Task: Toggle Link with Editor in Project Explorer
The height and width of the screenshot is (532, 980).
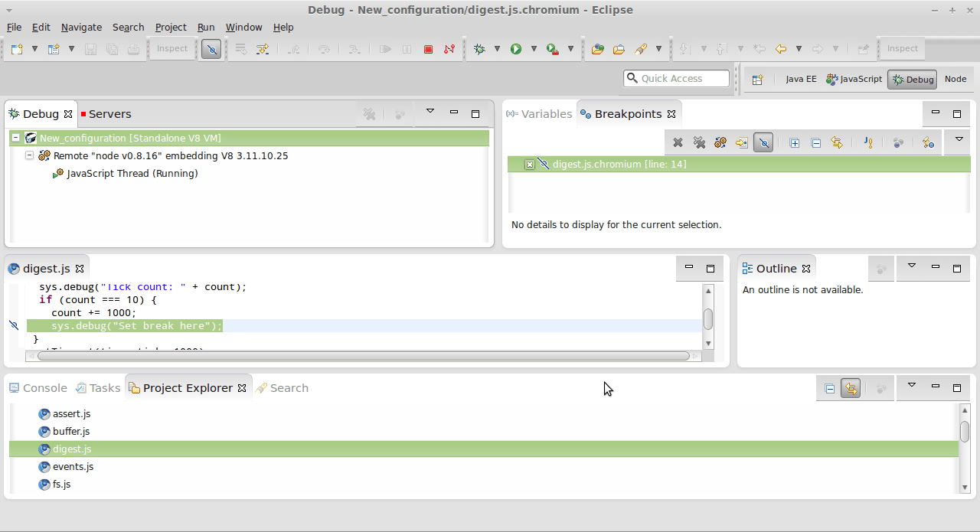Action: pyautogui.click(x=851, y=389)
